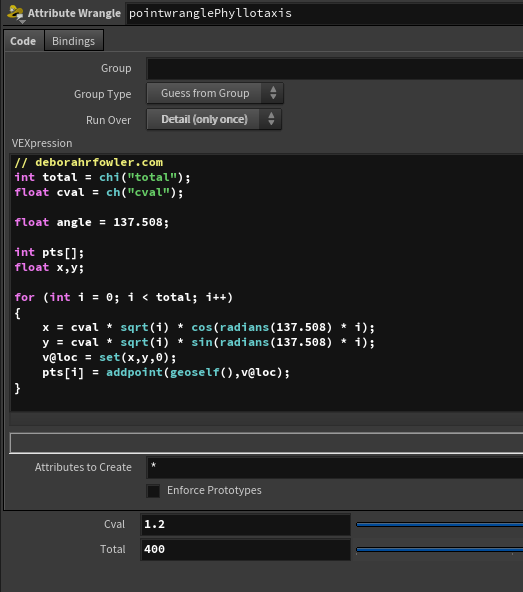523x592 pixels.
Task: Click the Group Type dropdown arrows
Action: [x=273, y=93]
